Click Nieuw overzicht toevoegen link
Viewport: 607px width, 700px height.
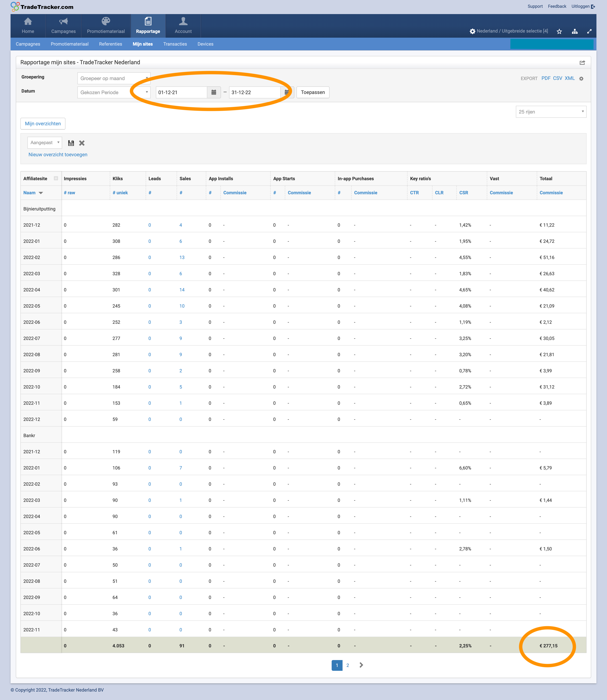[x=58, y=154]
